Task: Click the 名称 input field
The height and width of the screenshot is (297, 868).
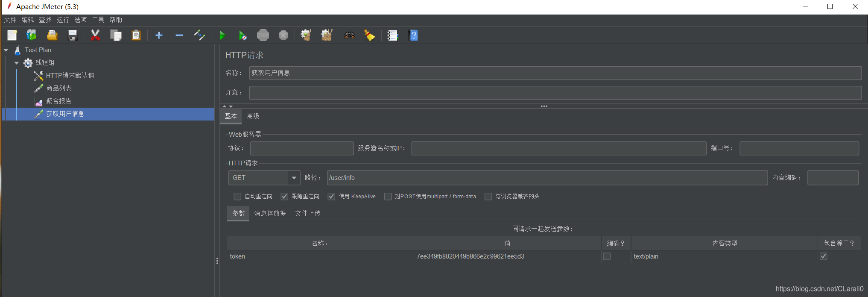Action: coord(555,73)
